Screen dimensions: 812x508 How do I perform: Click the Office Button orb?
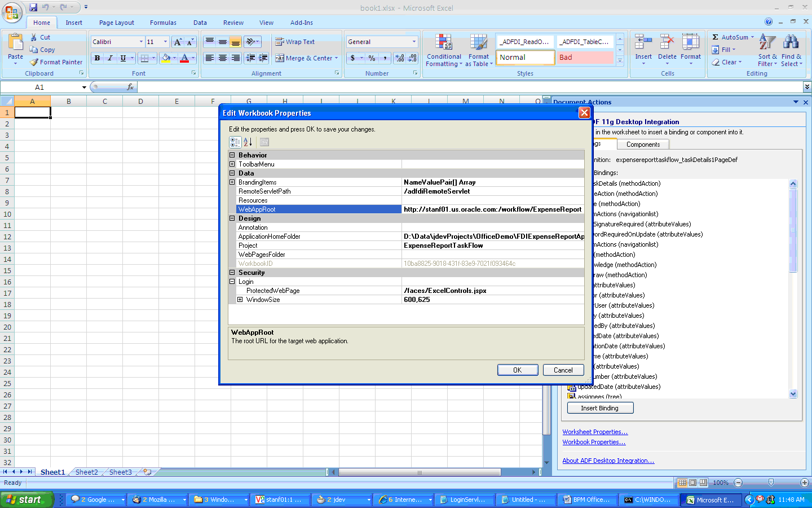[12, 12]
